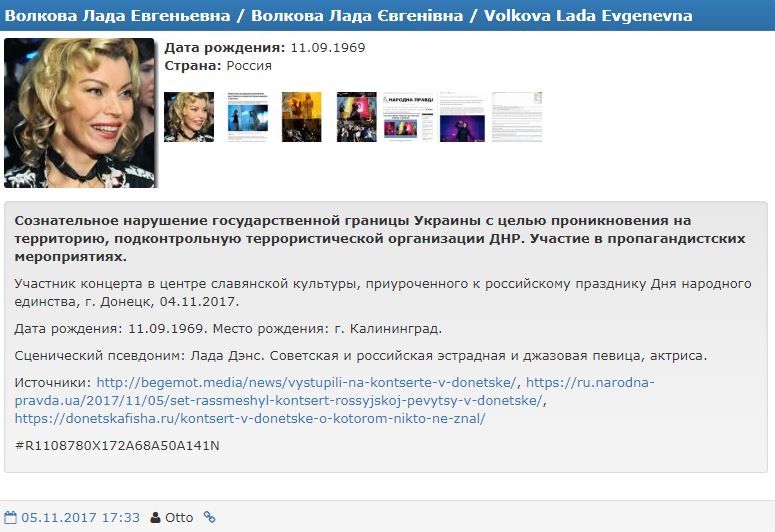Click the paragraph about концерта в центре славянской культуры
The image size is (775, 532).
tap(383, 292)
